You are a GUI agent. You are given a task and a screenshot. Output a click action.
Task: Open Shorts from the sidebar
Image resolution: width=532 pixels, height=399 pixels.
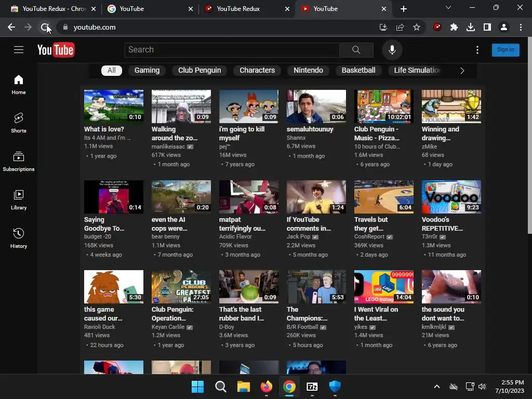click(x=19, y=123)
